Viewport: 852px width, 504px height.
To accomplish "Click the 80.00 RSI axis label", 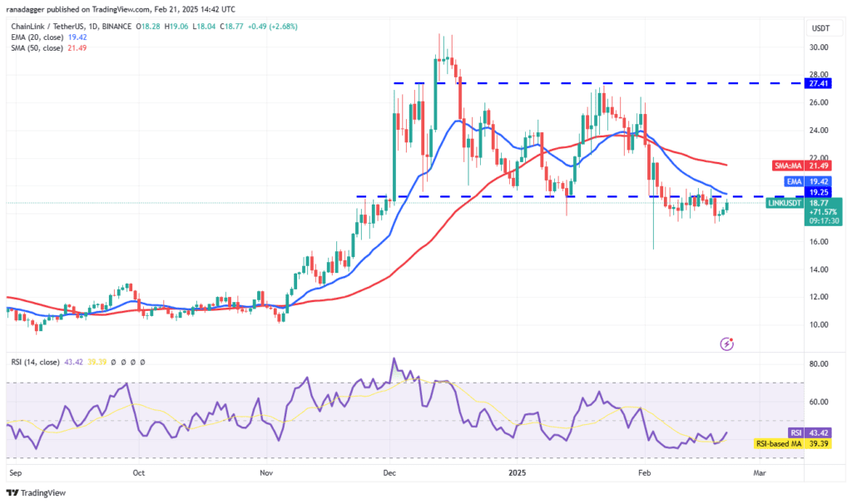I will [x=820, y=364].
